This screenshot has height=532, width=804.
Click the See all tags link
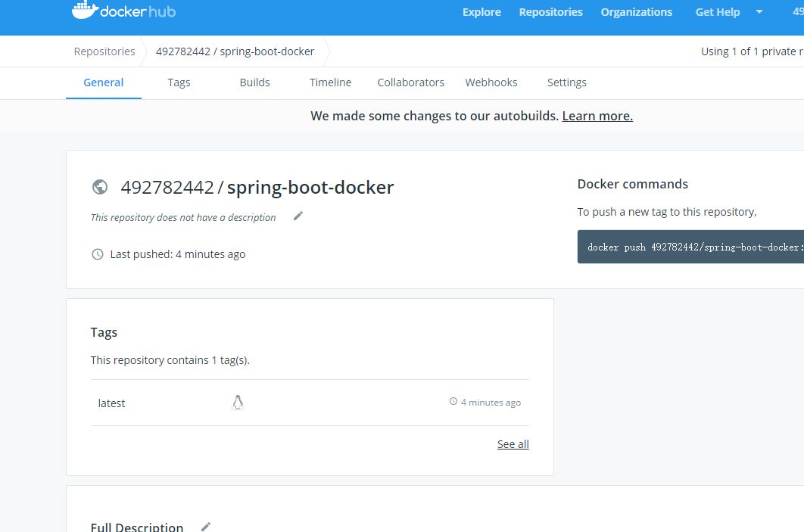coord(513,444)
